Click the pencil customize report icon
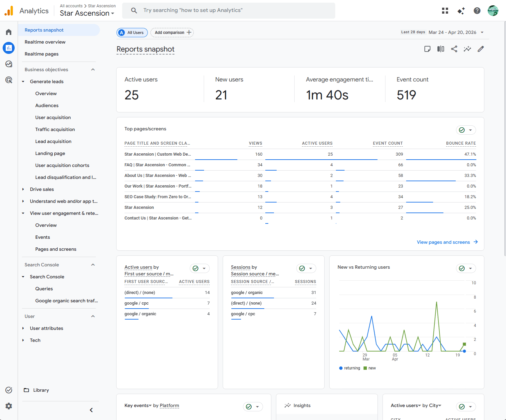The width and height of the screenshot is (506, 420). pos(481,49)
